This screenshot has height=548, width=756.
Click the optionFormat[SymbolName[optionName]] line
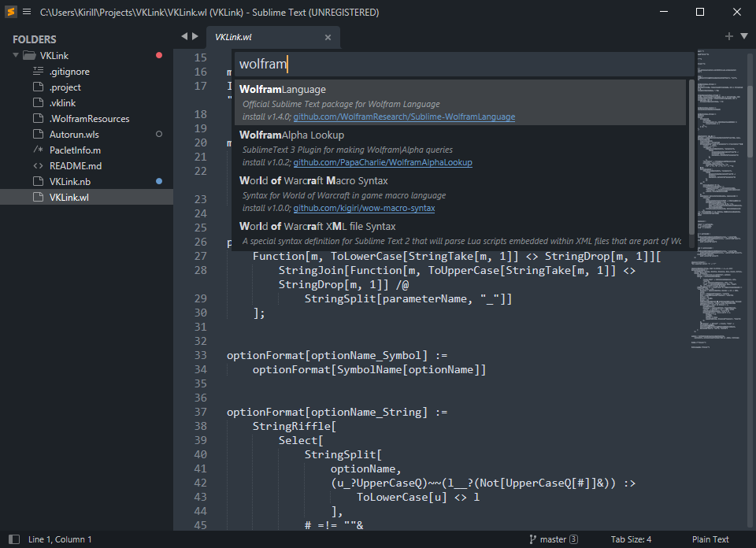coord(369,370)
